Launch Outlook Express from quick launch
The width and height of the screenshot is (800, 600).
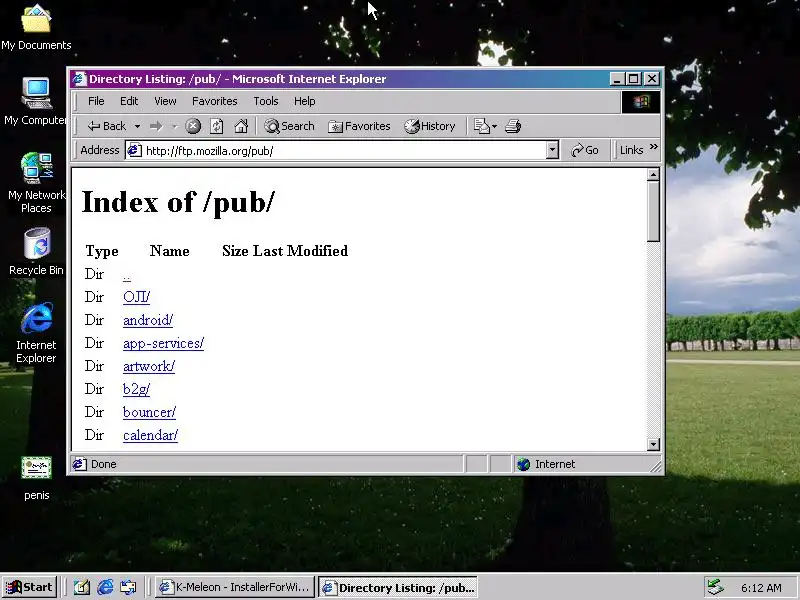coord(128,587)
